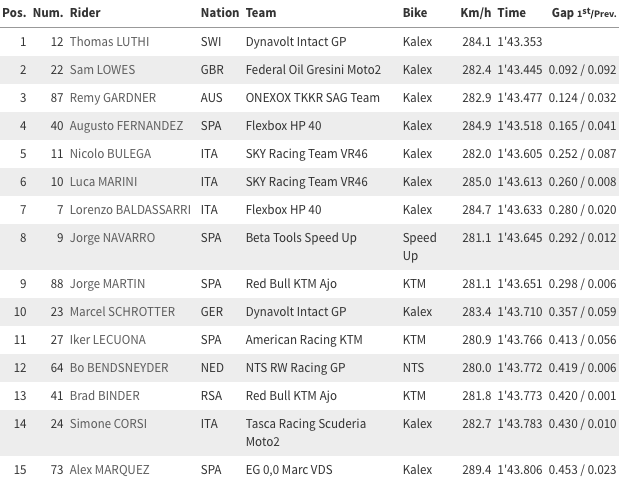619x484 pixels.
Task: Open Marcel SCHROTTER rider entry
Action: tap(122, 312)
